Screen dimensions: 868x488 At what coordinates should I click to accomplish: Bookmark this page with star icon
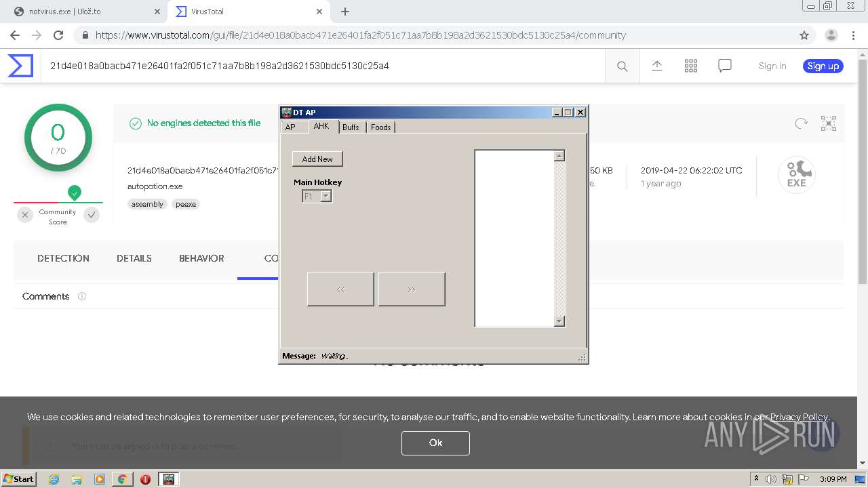tap(804, 35)
